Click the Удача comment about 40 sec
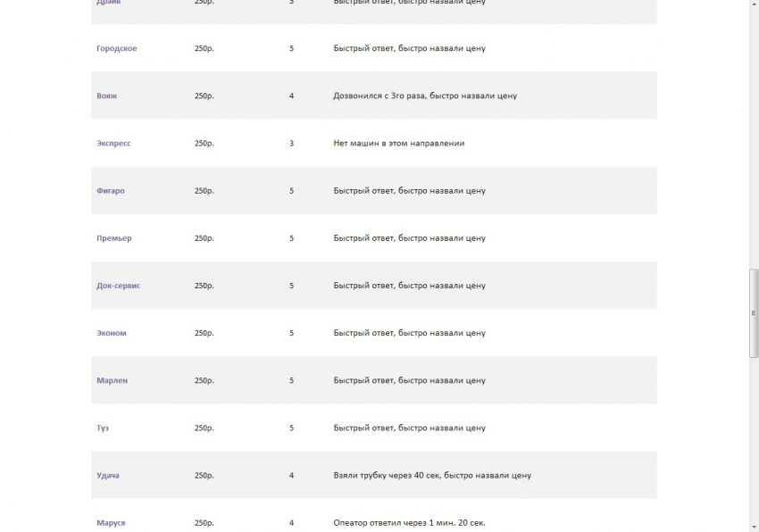Image resolution: width=759 pixels, height=532 pixels. pos(432,476)
